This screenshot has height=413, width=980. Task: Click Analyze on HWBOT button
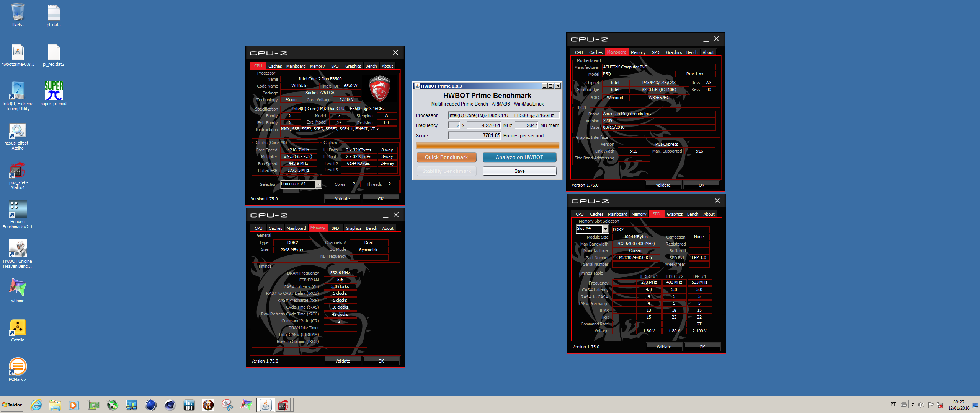[x=519, y=158]
